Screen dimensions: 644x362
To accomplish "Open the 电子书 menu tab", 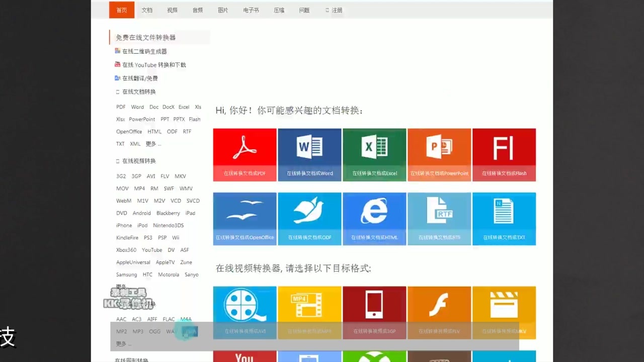I will 251,10.
